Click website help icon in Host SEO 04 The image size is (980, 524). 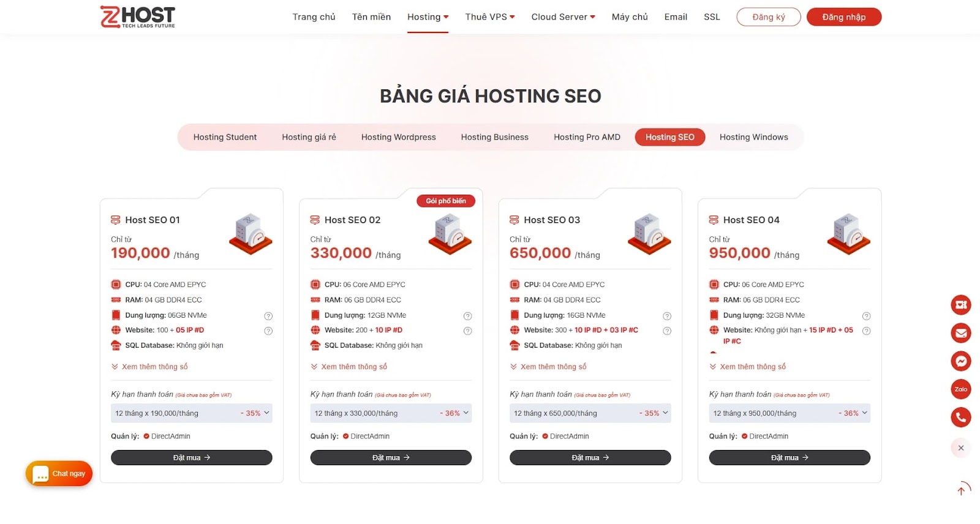coord(866,331)
